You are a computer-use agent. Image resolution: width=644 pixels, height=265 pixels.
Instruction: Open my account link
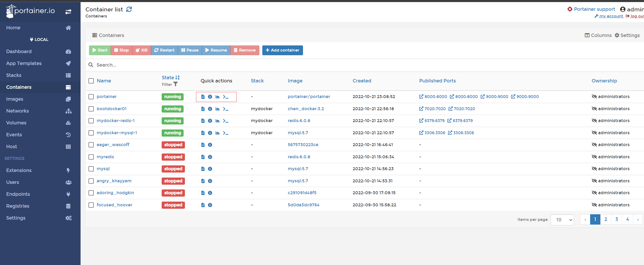pyautogui.click(x=609, y=16)
